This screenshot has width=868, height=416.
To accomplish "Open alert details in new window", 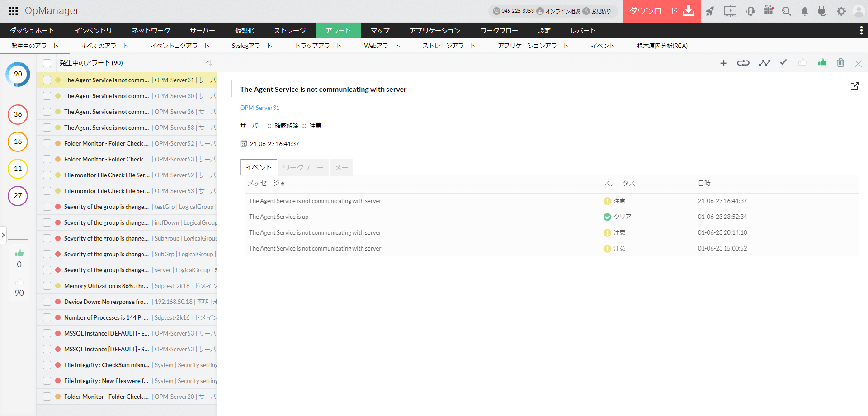I will click(x=854, y=86).
